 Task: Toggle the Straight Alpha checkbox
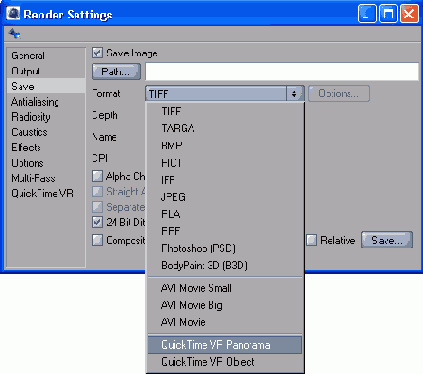point(97,191)
